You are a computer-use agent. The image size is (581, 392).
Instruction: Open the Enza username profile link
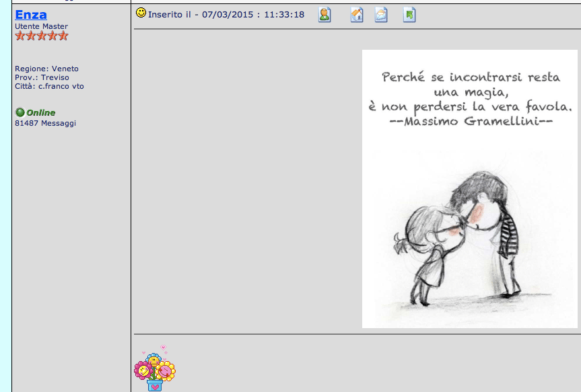[31, 14]
